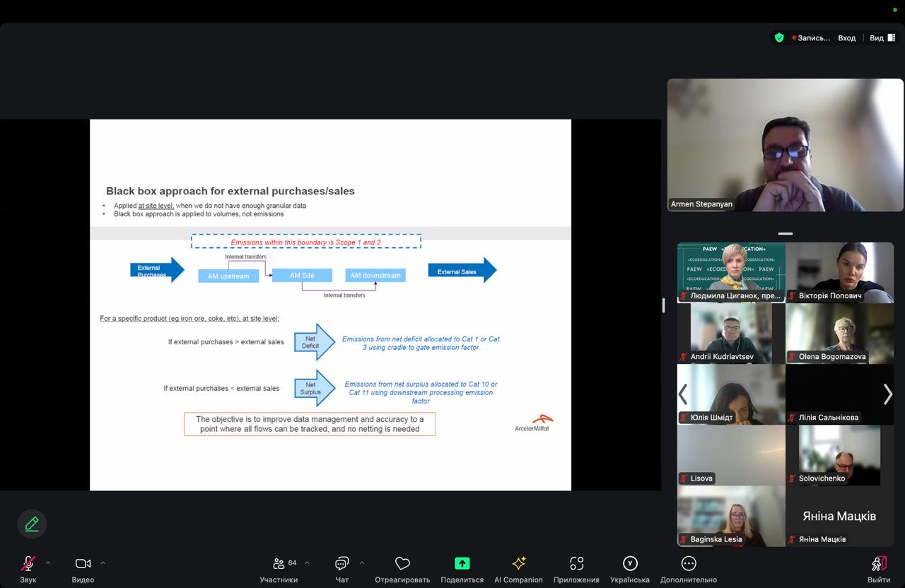Click the green pencil annotate button

click(x=32, y=524)
